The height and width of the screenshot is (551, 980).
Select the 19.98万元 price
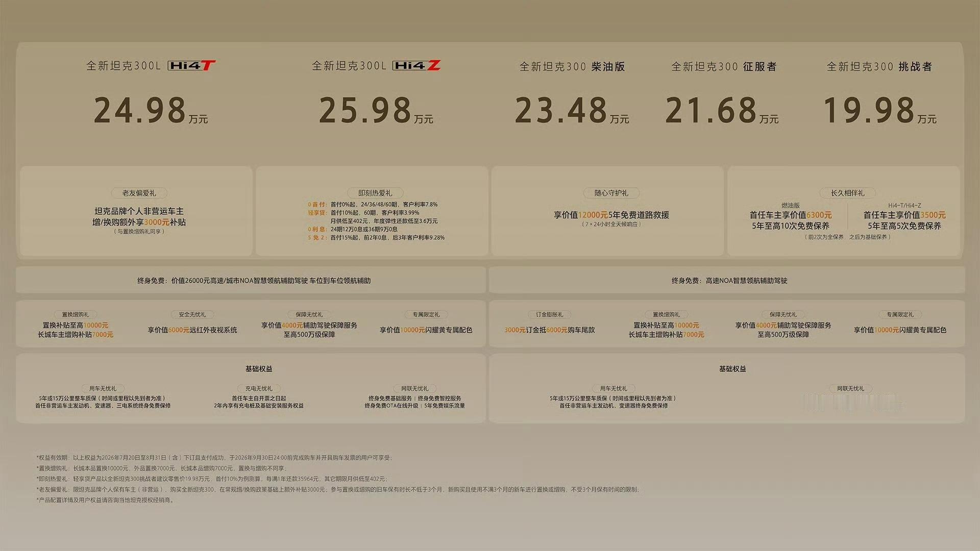click(x=880, y=110)
